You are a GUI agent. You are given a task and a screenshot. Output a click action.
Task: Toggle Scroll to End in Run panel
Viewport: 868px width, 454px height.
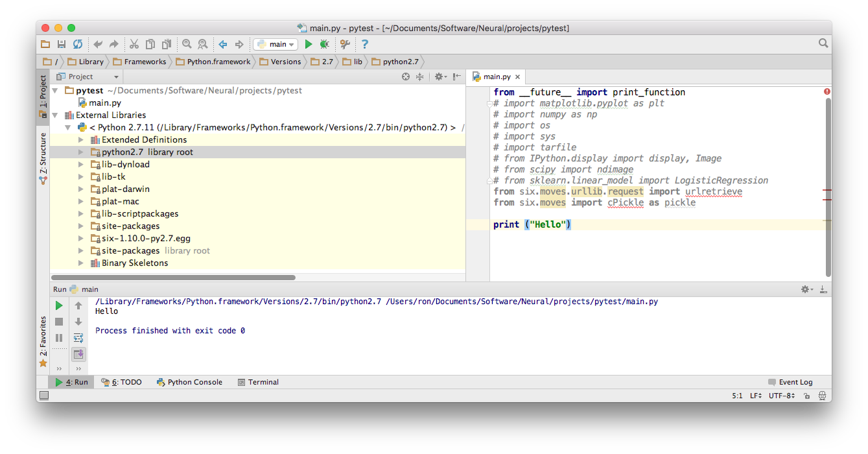78,354
